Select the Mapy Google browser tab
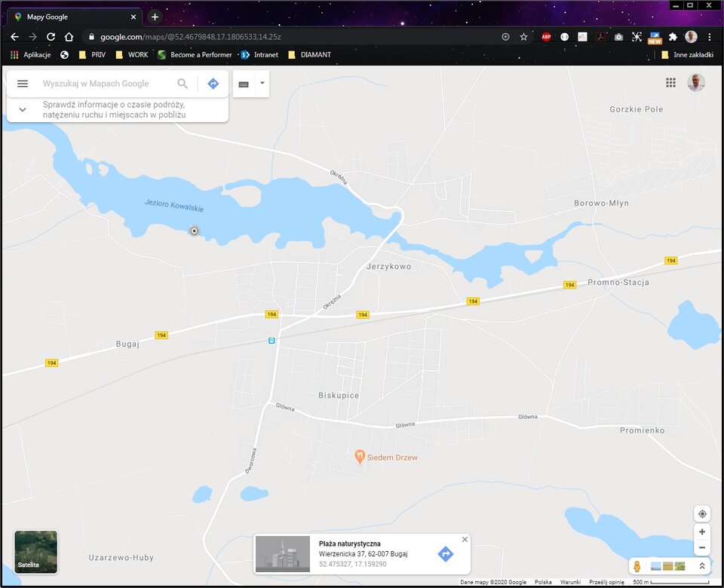Screen dimensions: 724x588 (72, 17)
